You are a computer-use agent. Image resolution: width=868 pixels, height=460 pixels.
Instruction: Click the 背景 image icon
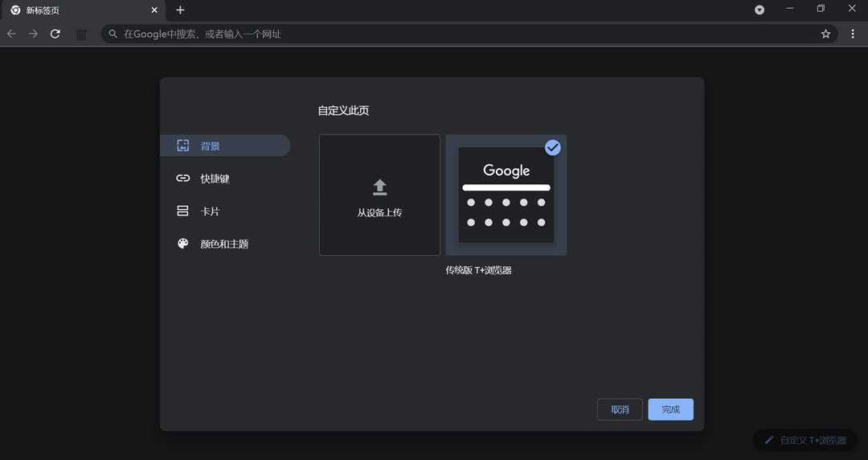click(x=182, y=146)
